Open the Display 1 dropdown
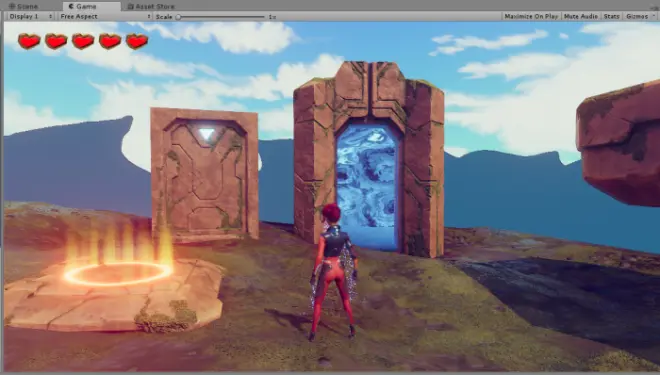Viewport: 660px width, 375px height. click(x=30, y=16)
